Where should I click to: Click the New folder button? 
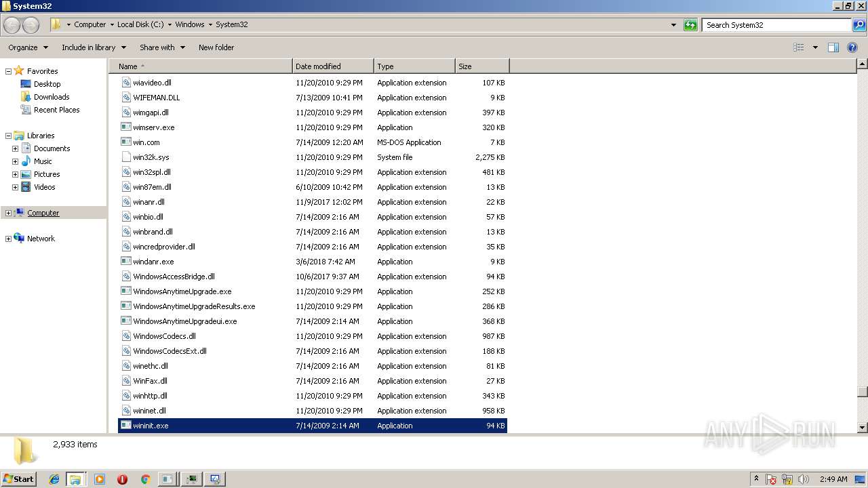point(216,47)
